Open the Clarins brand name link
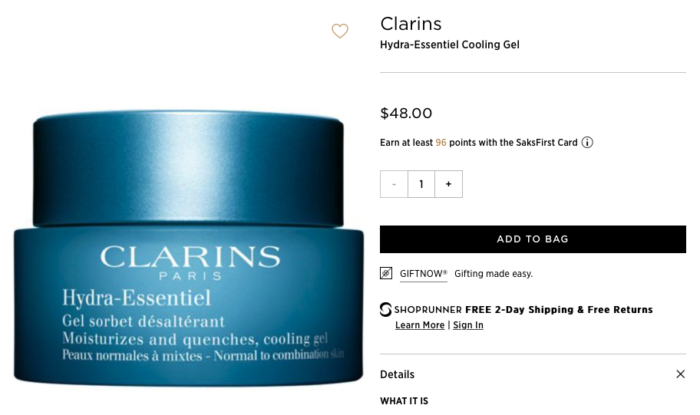 [411, 24]
